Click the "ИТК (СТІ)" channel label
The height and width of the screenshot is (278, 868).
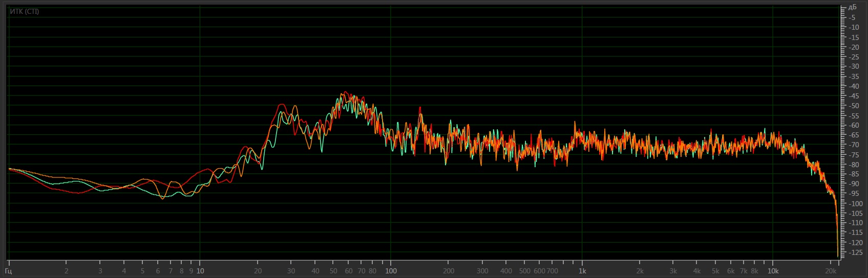pyautogui.click(x=25, y=11)
